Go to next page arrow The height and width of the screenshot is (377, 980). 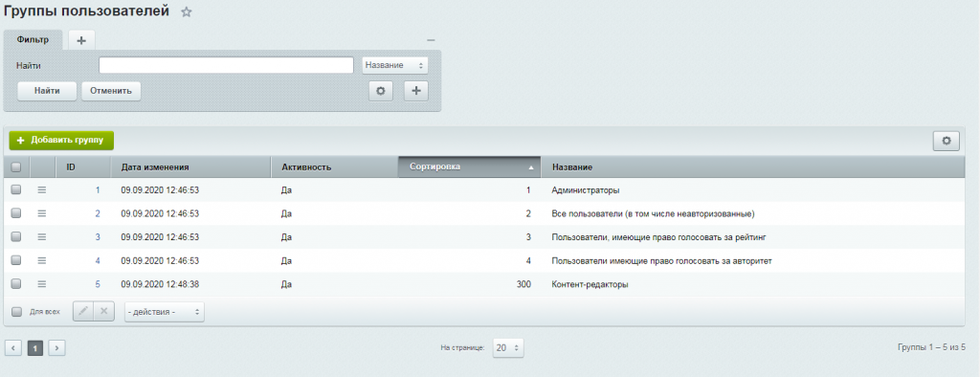(56, 347)
